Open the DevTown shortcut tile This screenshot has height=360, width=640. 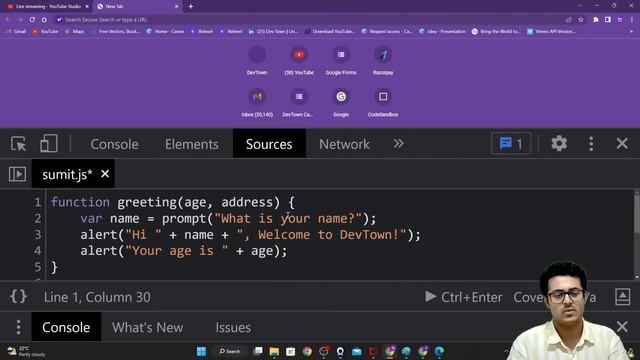[x=257, y=60]
